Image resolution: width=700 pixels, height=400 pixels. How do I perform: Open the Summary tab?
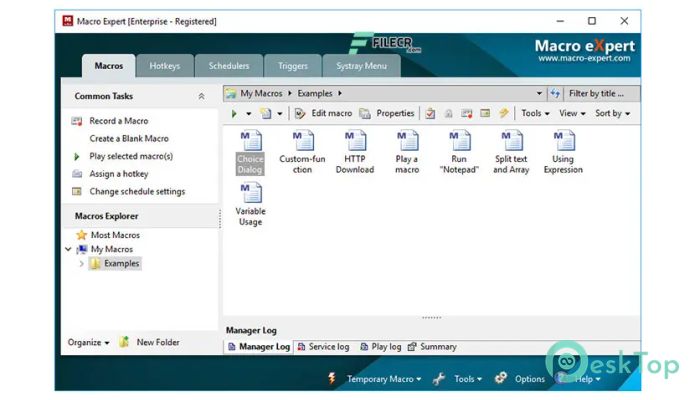coord(432,347)
